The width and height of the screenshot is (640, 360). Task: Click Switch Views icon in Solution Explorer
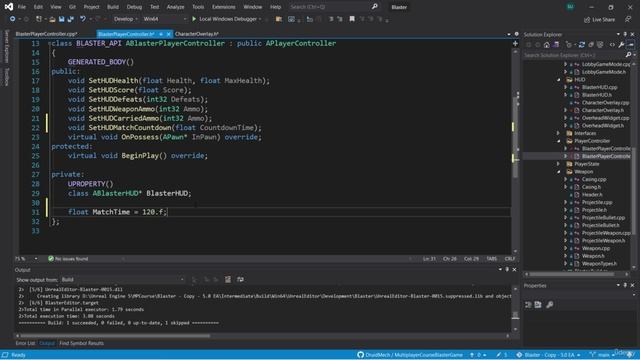pos(556,45)
